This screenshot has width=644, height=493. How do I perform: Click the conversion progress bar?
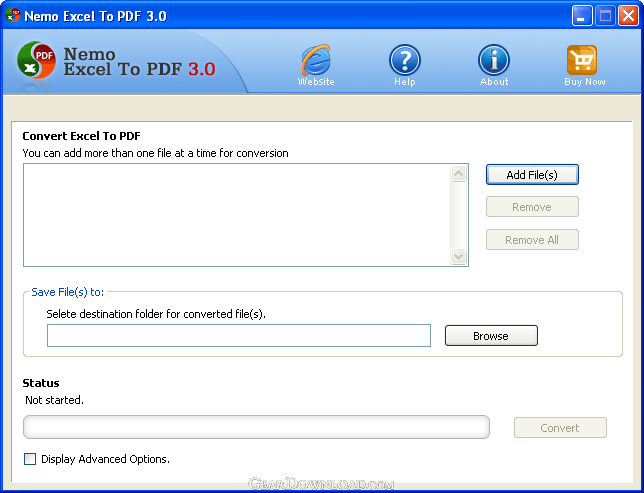(x=256, y=427)
